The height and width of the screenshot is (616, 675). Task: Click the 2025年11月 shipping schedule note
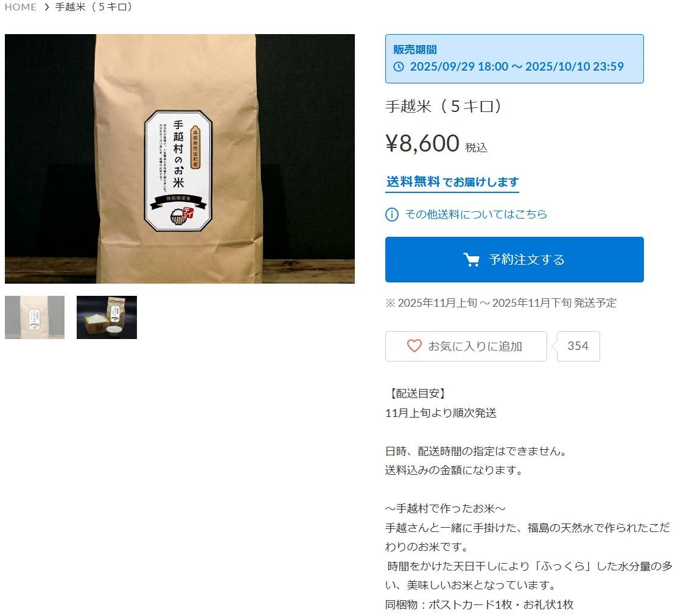tap(501, 303)
